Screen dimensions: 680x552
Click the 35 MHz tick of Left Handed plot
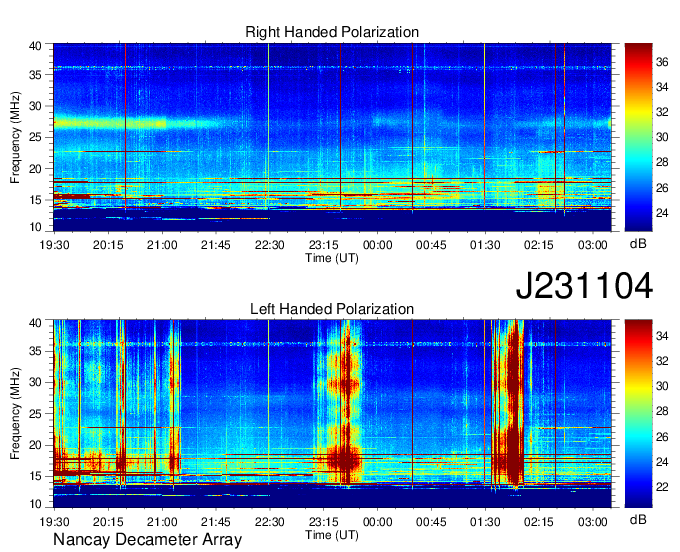[35, 351]
